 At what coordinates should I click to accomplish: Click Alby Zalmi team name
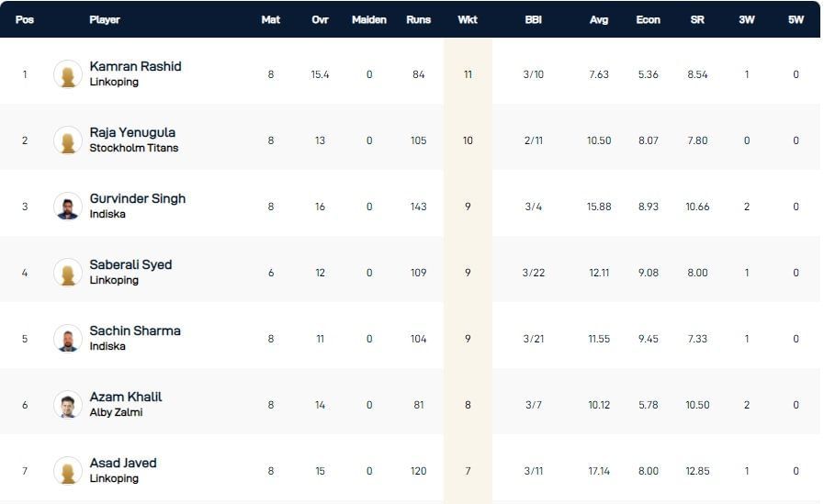116,412
